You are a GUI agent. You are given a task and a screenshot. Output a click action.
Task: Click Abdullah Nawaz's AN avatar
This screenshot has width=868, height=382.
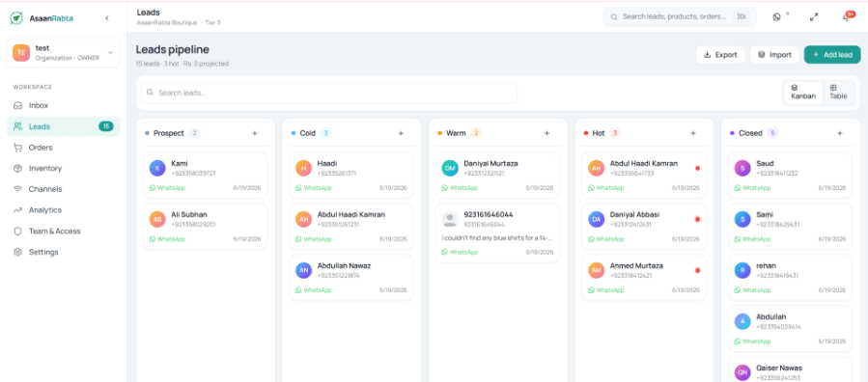[x=303, y=270]
